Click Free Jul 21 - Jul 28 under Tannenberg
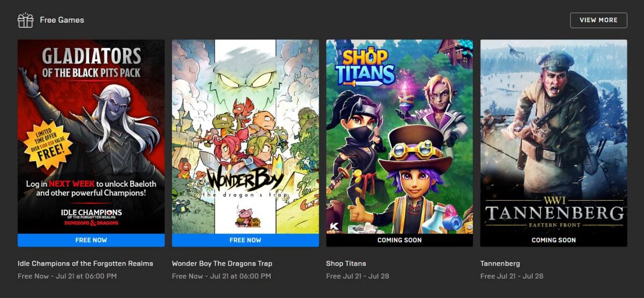Image resolution: width=644 pixels, height=298 pixels. pyautogui.click(x=512, y=276)
